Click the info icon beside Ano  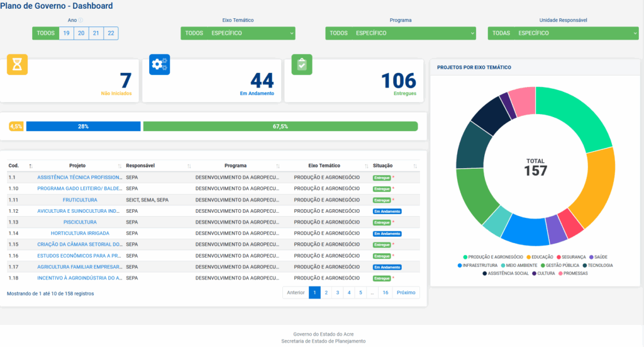click(x=80, y=20)
